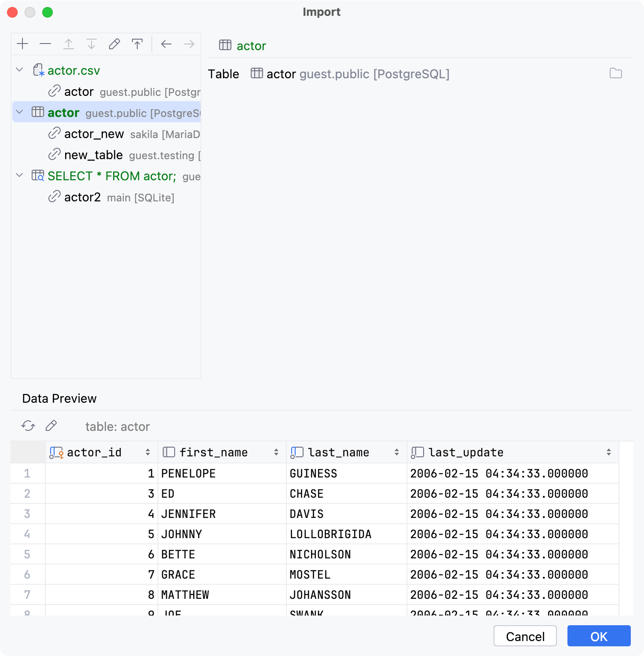Click the edit pencil in Data Preview toolbar
The image size is (644, 656).
coord(51,426)
